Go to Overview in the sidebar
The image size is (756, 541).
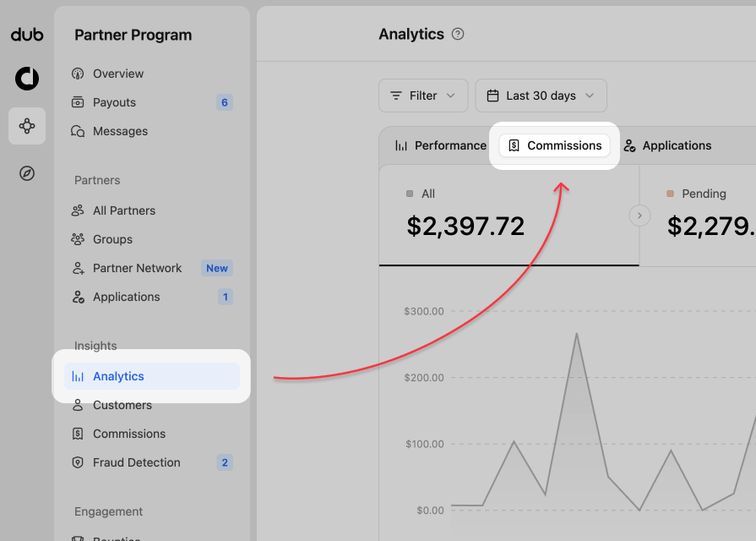152,74
